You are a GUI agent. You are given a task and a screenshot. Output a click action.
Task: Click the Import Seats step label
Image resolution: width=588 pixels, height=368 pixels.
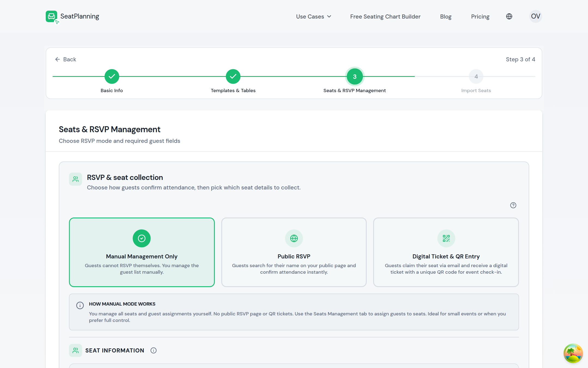(x=476, y=91)
